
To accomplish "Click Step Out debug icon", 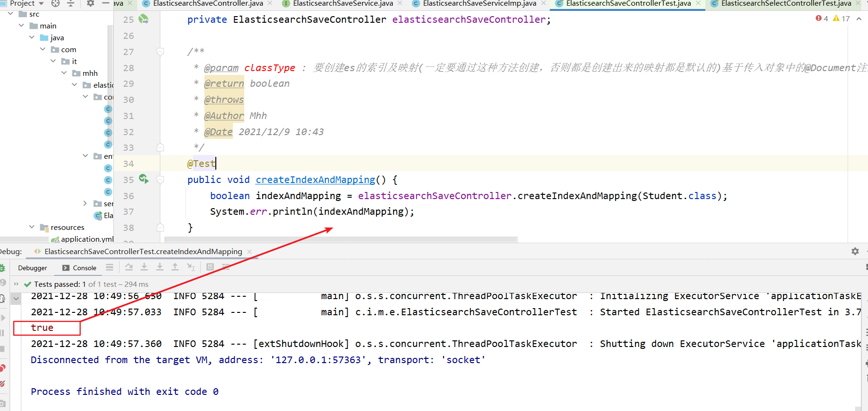I will (x=175, y=267).
